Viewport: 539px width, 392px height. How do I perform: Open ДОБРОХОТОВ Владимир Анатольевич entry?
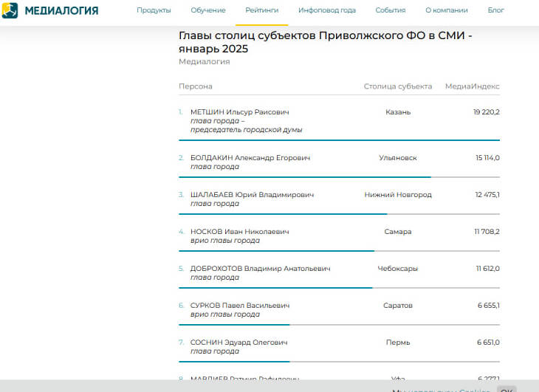pyautogui.click(x=260, y=269)
